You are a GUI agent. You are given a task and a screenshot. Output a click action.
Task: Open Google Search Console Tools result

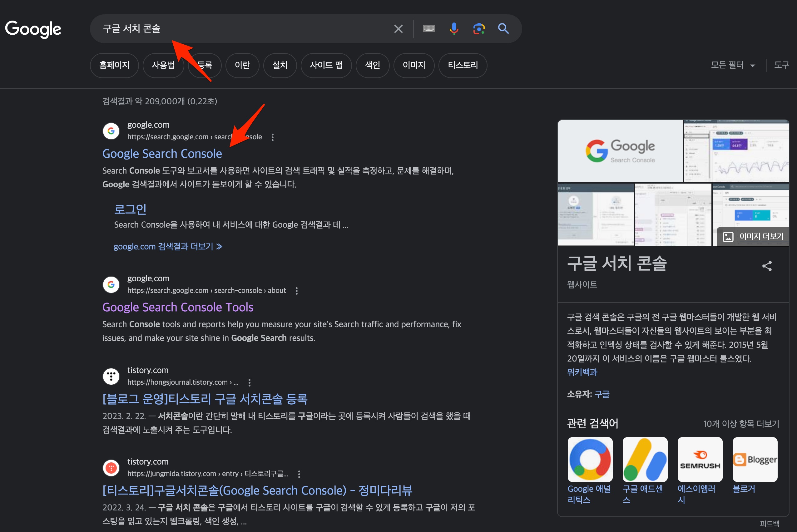[178, 307]
